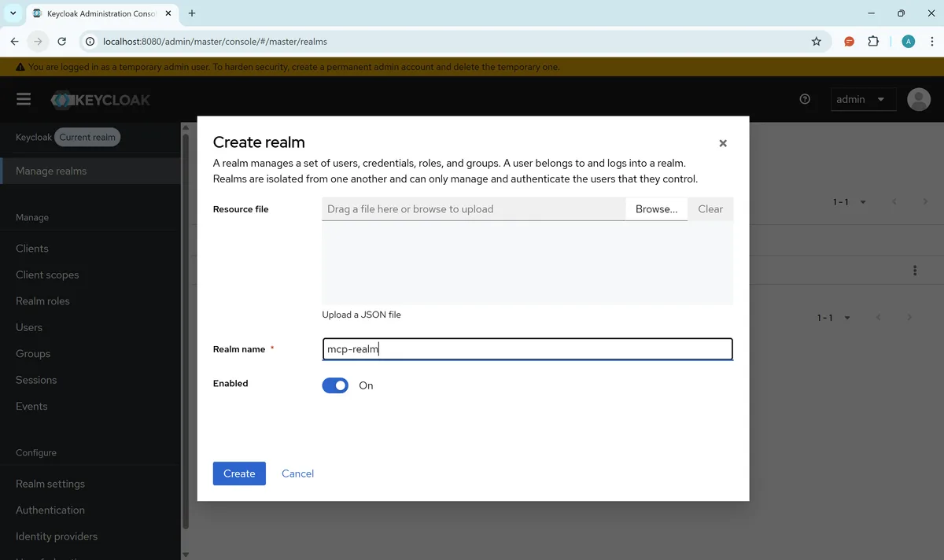Click the Create button

pyautogui.click(x=239, y=473)
